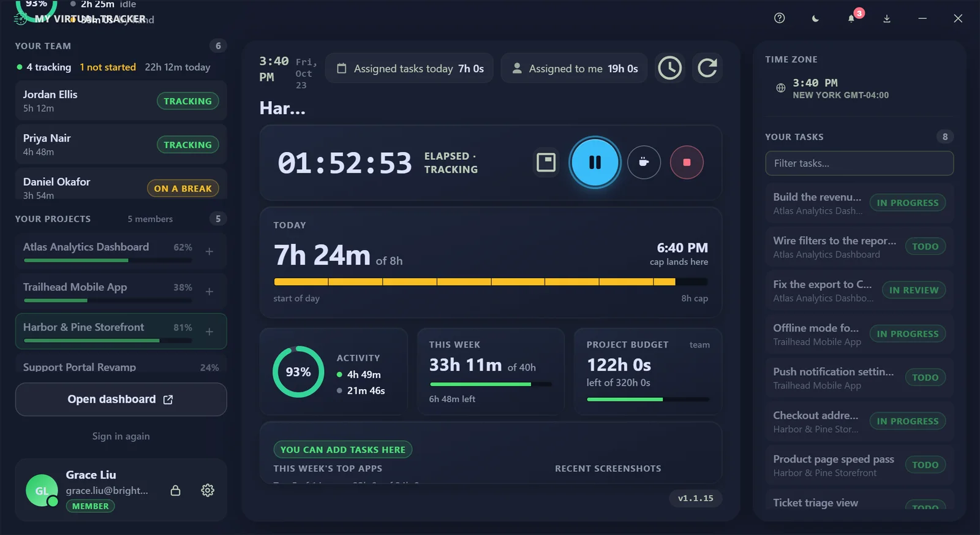Open the Trailhead Mobile App project

point(121,292)
